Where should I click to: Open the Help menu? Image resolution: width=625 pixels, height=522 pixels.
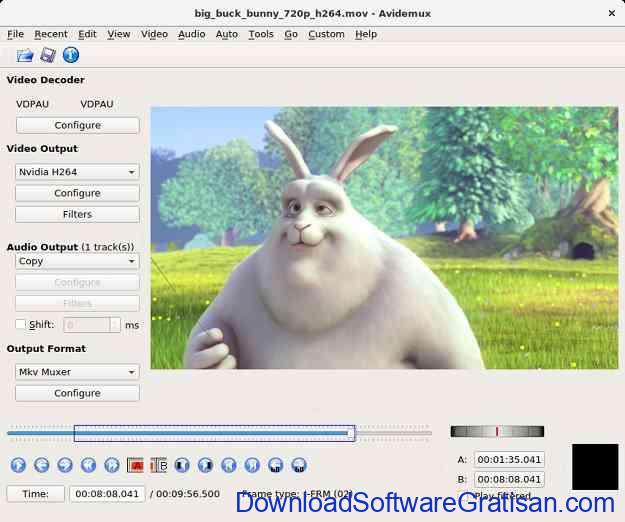point(366,34)
